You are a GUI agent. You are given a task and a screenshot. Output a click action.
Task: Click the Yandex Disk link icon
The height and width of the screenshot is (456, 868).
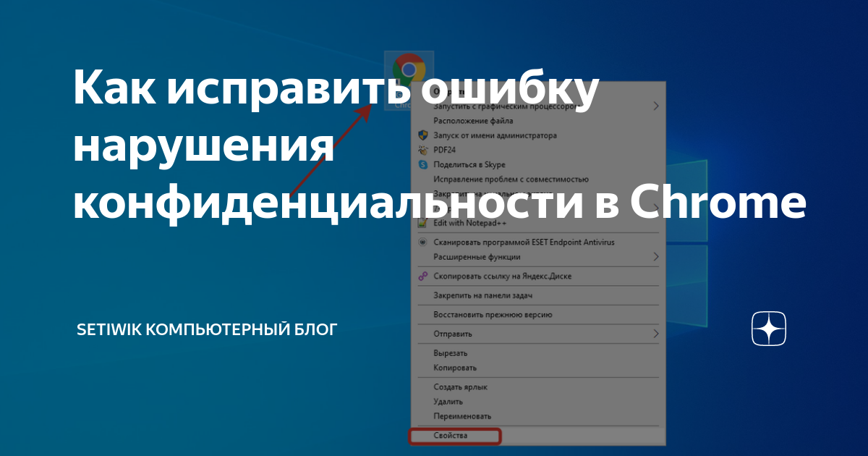click(423, 276)
